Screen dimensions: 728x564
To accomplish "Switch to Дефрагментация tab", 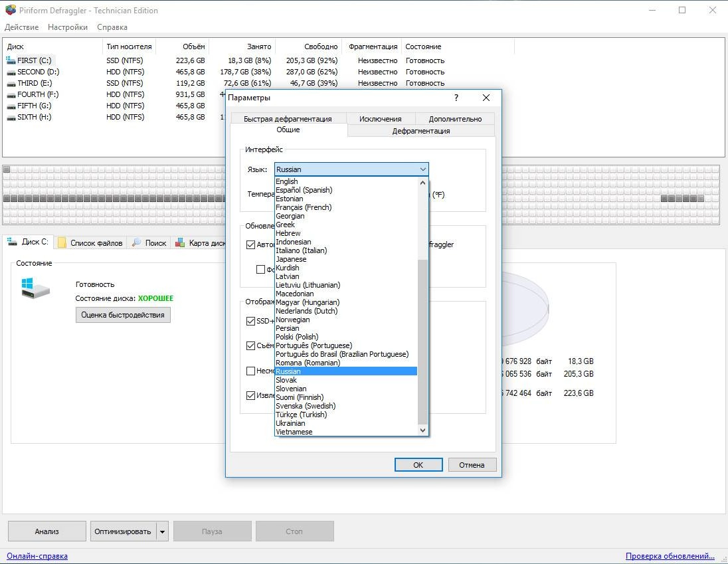I will coord(420,131).
